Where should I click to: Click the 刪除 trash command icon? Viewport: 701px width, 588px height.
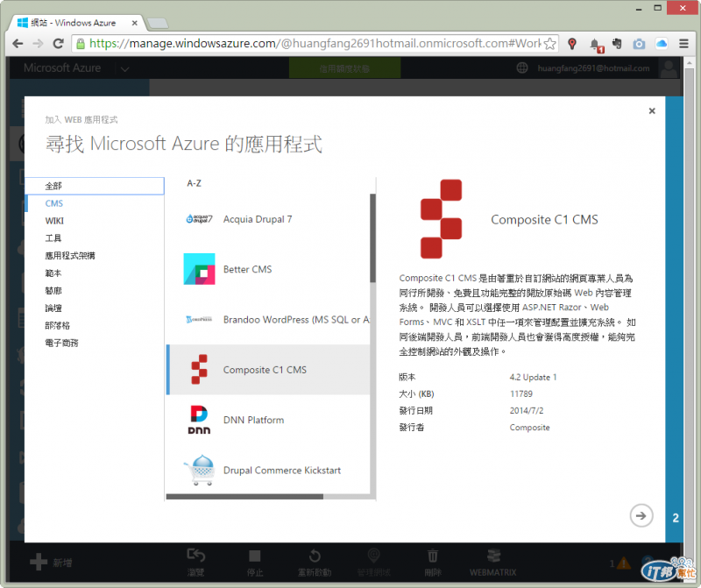(433, 556)
